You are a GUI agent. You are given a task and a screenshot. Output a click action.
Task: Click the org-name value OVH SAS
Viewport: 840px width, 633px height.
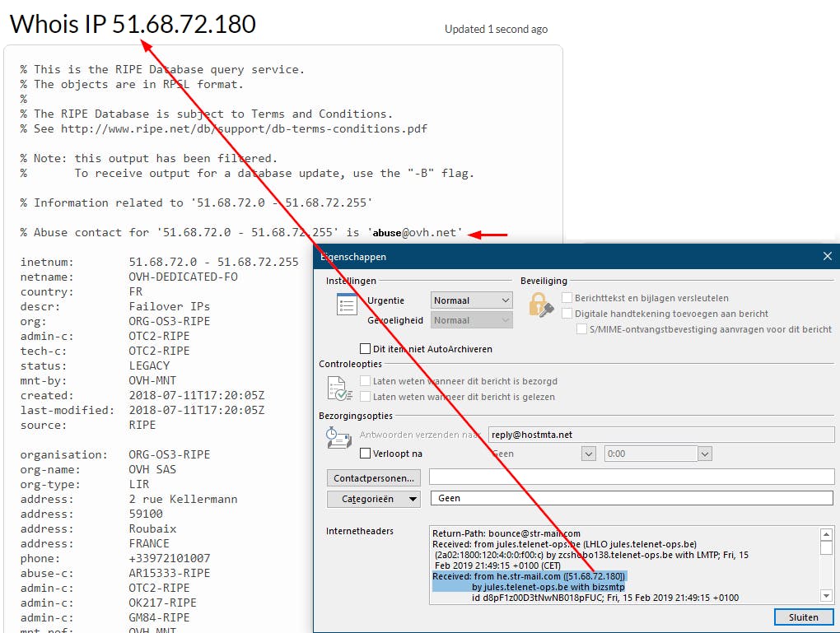(x=152, y=469)
